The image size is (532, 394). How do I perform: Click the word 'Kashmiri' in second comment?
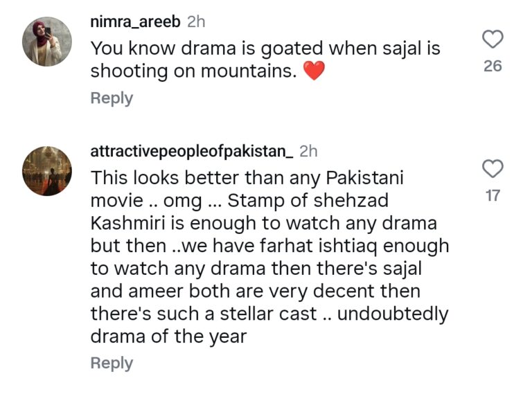click(130, 223)
